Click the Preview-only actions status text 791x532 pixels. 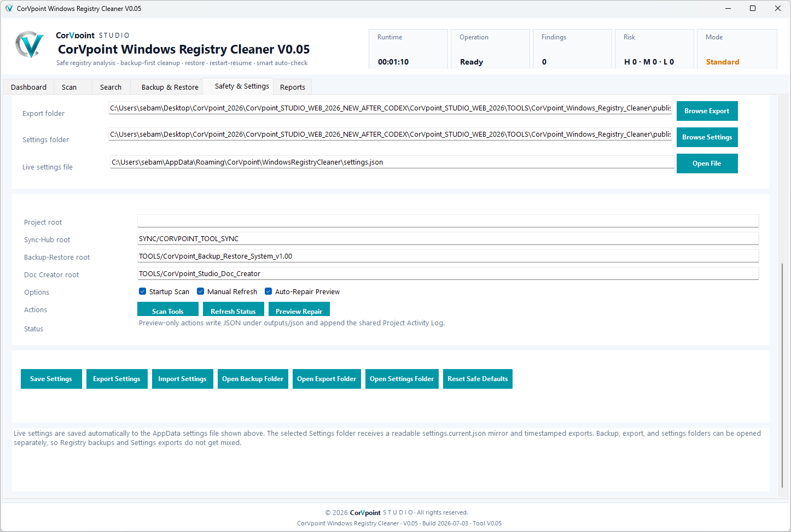click(292, 323)
